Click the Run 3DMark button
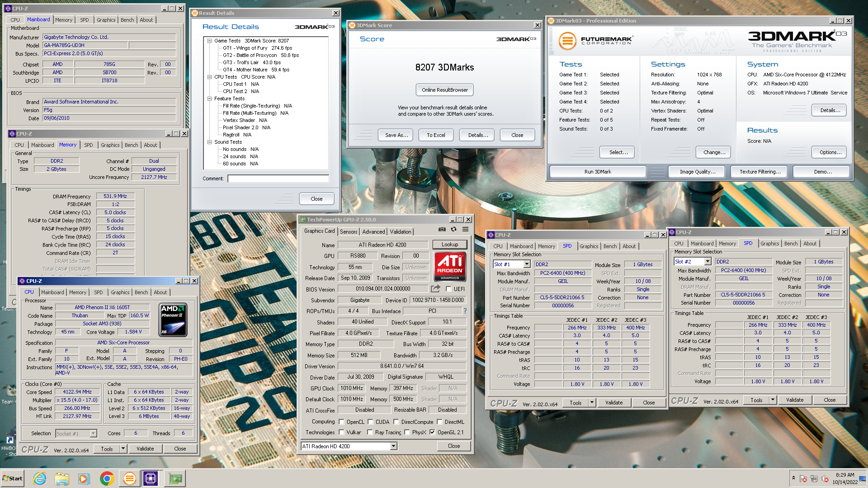Image resolution: width=868 pixels, height=488 pixels. click(x=598, y=172)
